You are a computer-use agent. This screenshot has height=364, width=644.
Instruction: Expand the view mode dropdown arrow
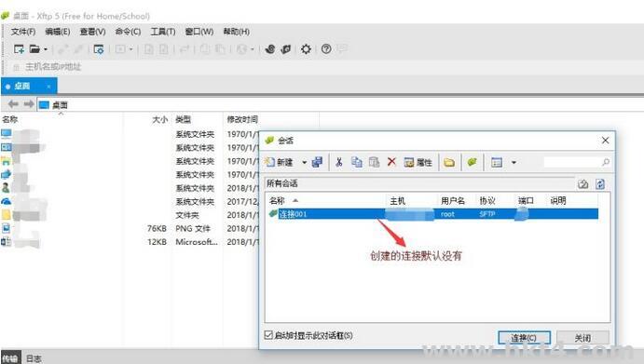tap(514, 163)
